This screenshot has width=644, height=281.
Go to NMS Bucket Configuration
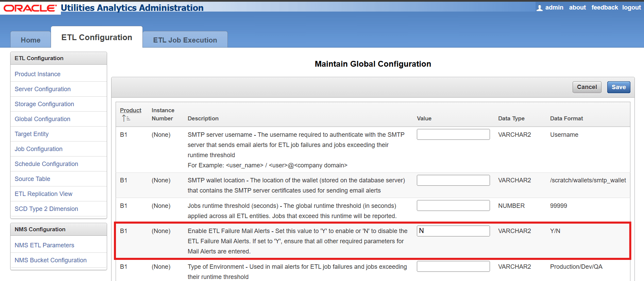click(x=51, y=260)
